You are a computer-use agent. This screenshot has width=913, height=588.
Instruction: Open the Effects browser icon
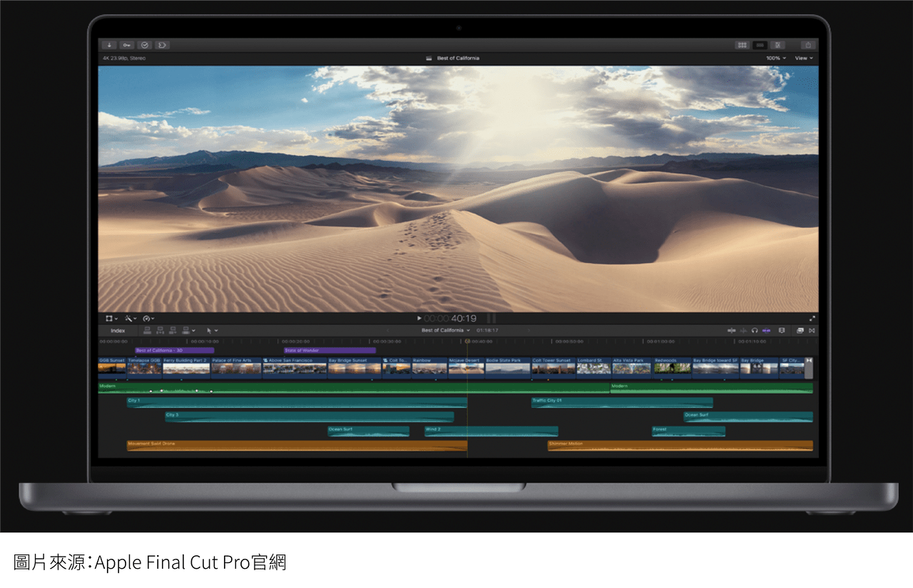tap(800, 331)
